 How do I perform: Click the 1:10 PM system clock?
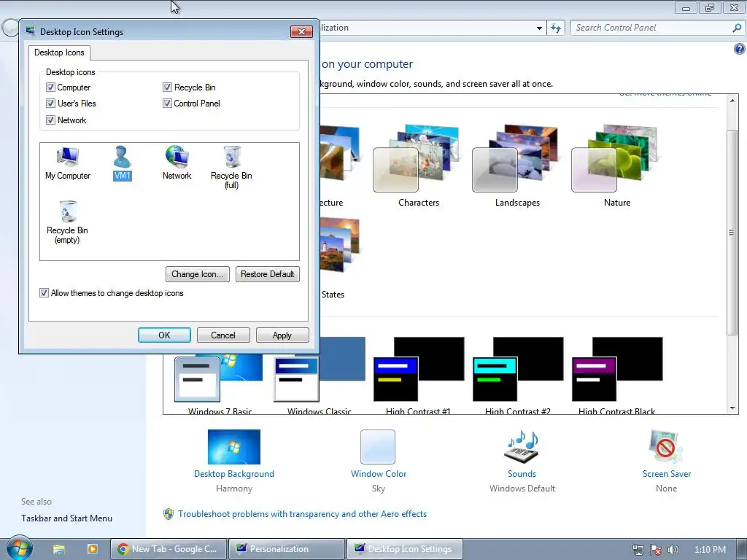710,550
